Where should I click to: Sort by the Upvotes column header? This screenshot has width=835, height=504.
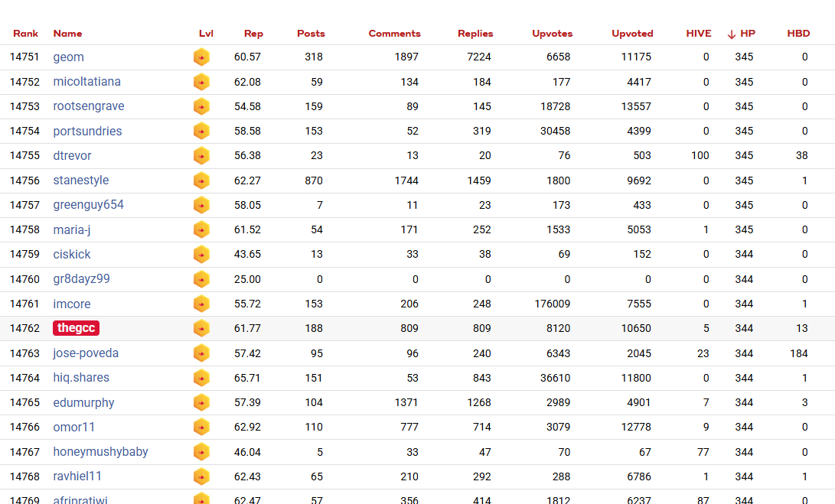click(x=552, y=34)
